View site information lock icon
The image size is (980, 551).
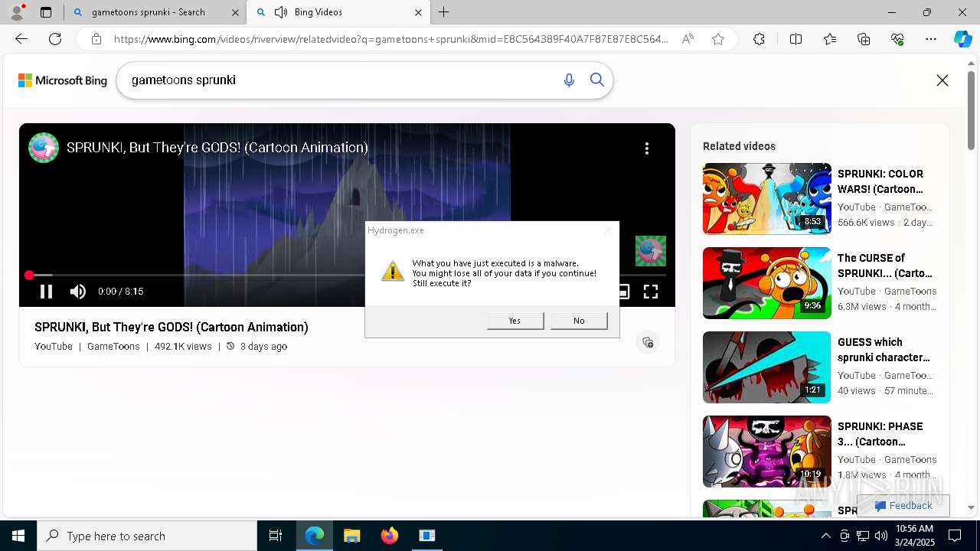coord(96,39)
